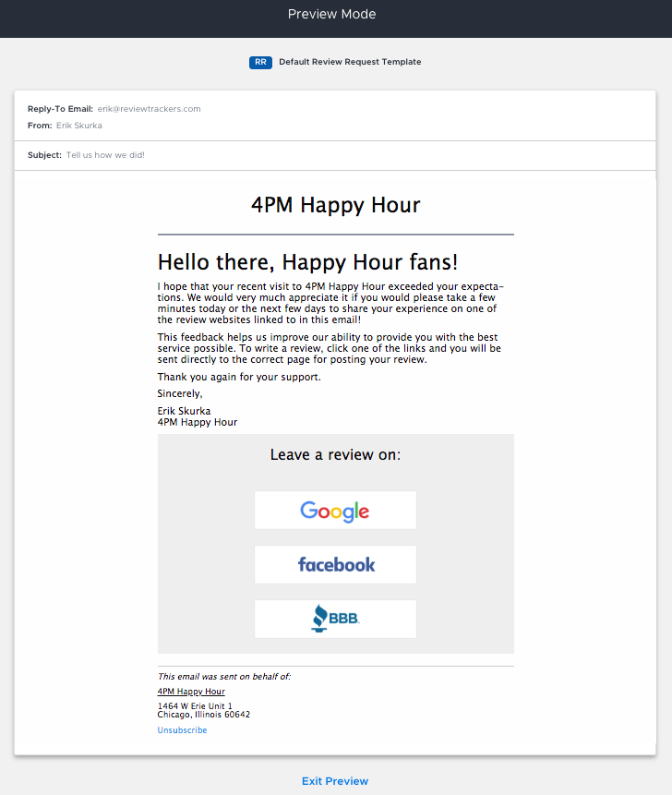Click the Preview Mode banner title
Screen dimensions: 672x795
(332, 14)
